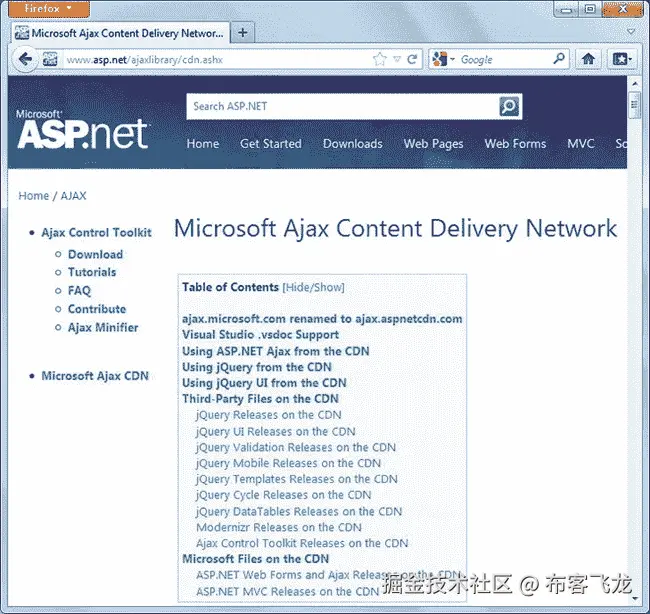This screenshot has width=650, height=614.
Task: Click the site identity favicon in address bar
Action: [x=50, y=59]
